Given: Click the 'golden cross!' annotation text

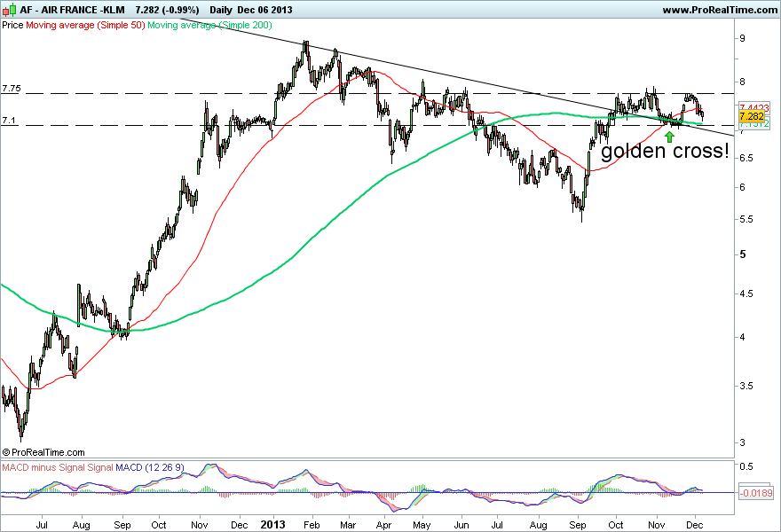Looking at the screenshot, I should coord(665,151).
